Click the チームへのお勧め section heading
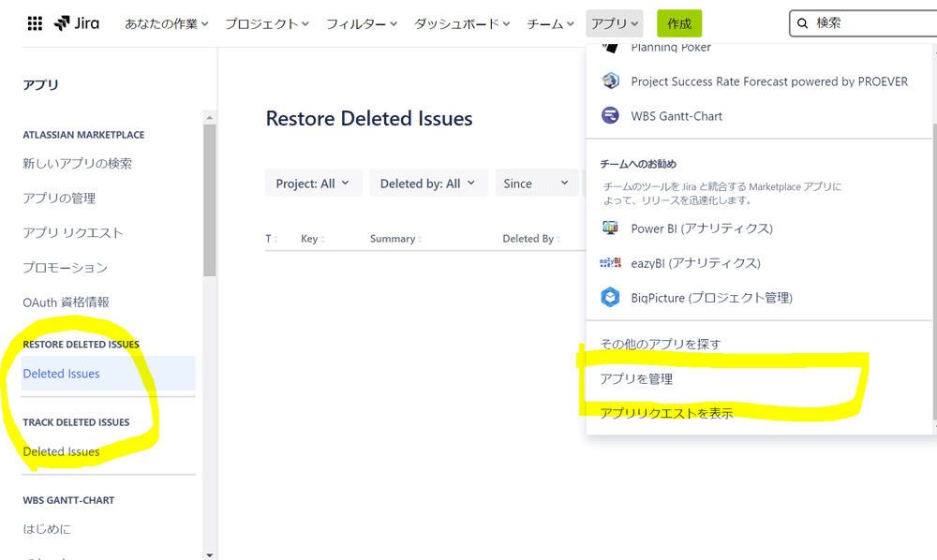Viewport: 937px width, 560px height. tap(638, 164)
